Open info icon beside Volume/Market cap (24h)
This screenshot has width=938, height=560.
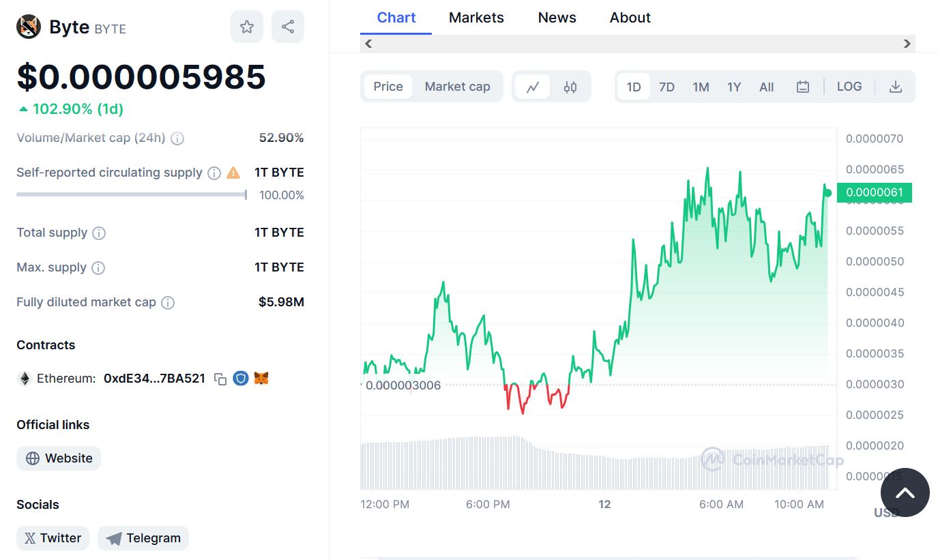point(177,138)
